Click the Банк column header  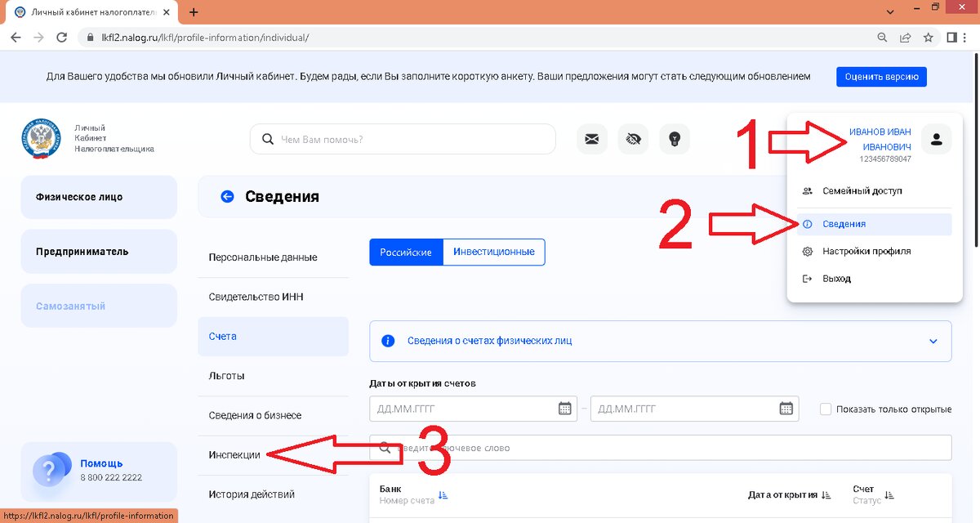pyautogui.click(x=390, y=489)
